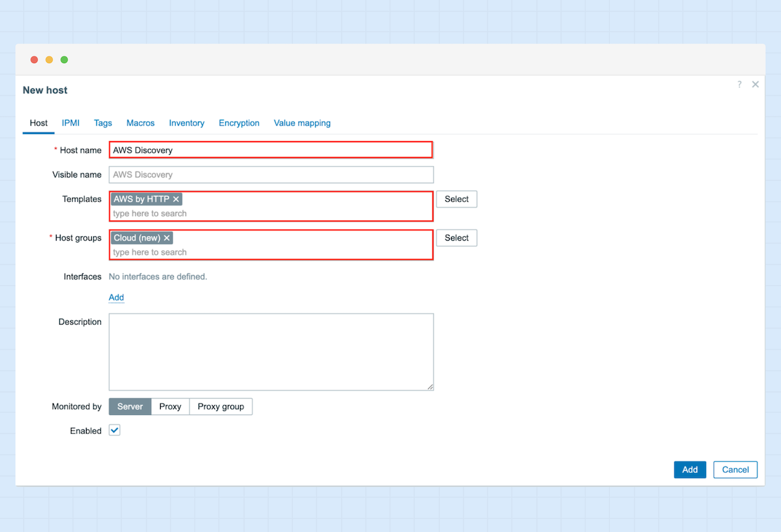781x532 pixels.
Task: Open the Value mapping tab
Action: tap(302, 123)
